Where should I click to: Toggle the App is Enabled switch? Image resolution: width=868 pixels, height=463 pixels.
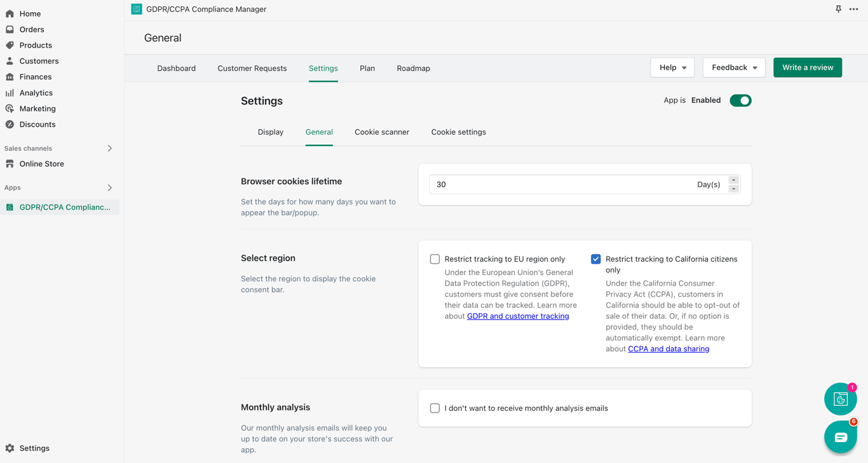[x=740, y=100]
